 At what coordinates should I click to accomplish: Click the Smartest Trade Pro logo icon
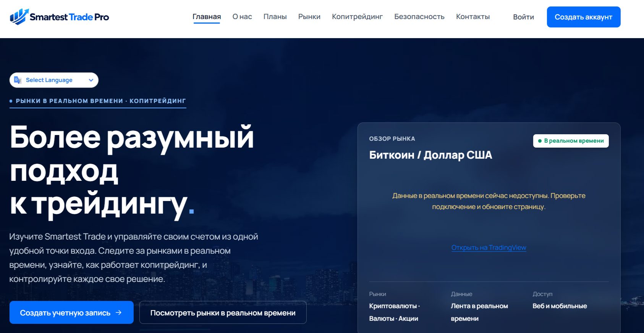[x=19, y=17]
